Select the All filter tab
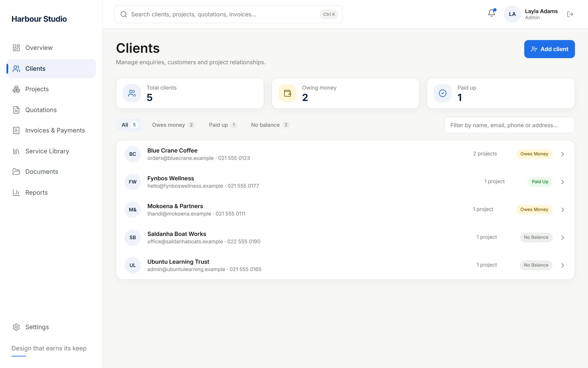This screenshot has height=368, width=588. [130, 125]
